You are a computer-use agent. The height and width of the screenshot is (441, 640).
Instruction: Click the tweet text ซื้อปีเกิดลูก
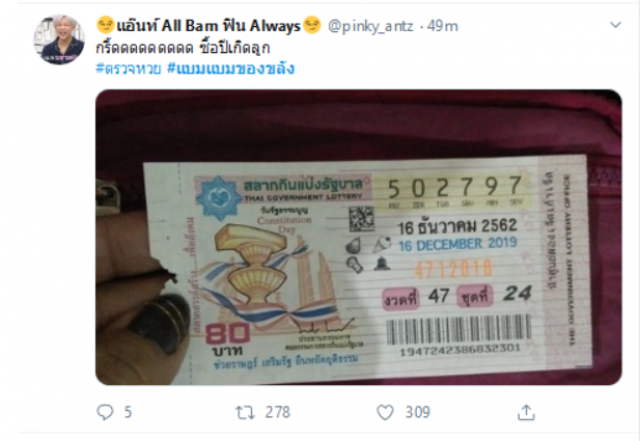[x=235, y=48]
